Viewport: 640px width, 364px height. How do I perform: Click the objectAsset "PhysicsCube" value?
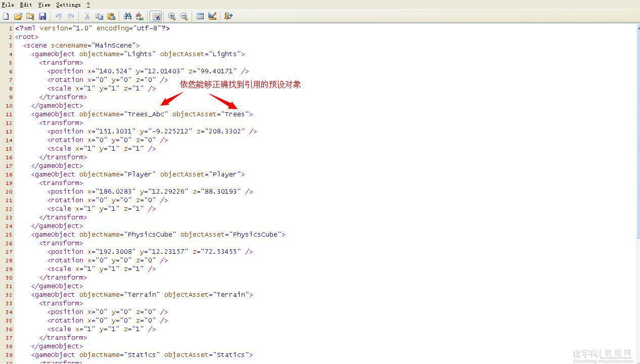[256, 235]
